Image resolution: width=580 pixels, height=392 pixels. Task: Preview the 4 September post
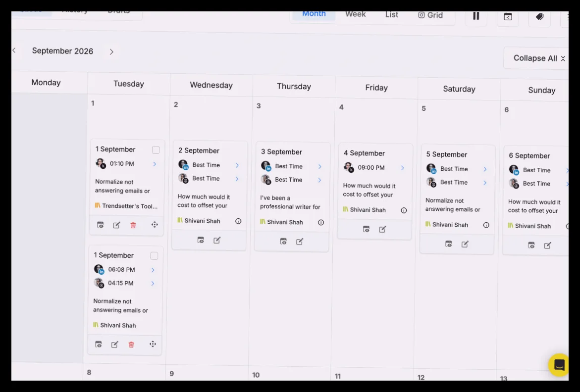click(x=366, y=229)
